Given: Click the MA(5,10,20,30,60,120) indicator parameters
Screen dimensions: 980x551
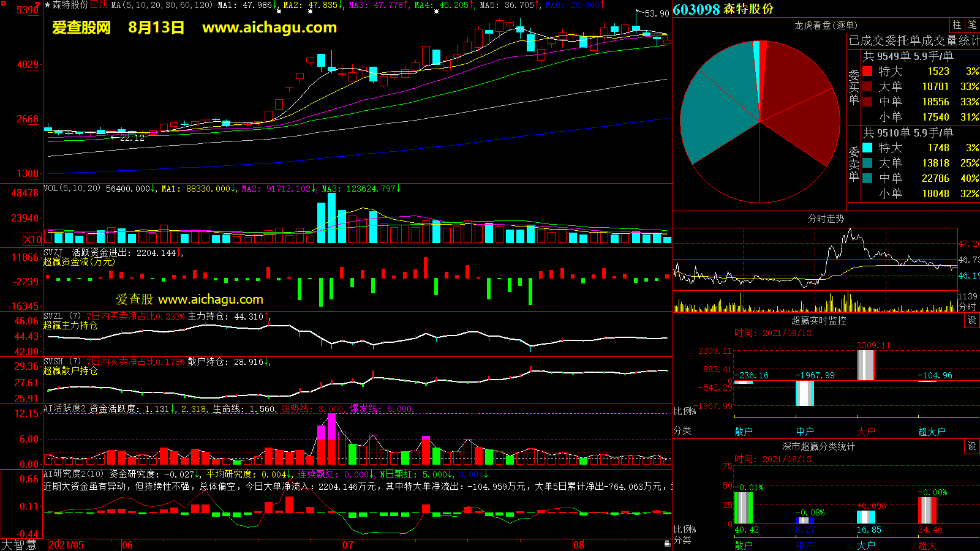Looking at the screenshot, I should pos(162,5).
